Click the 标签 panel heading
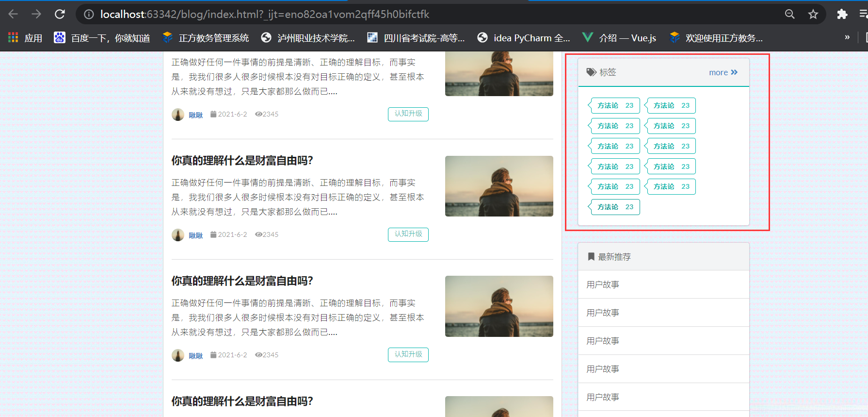 pyautogui.click(x=601, y=72)
